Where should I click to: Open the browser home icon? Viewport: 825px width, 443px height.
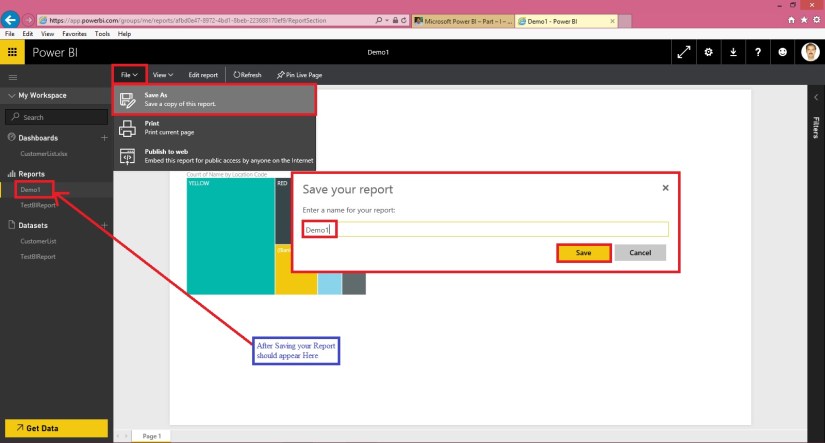[x=791, y=20]
